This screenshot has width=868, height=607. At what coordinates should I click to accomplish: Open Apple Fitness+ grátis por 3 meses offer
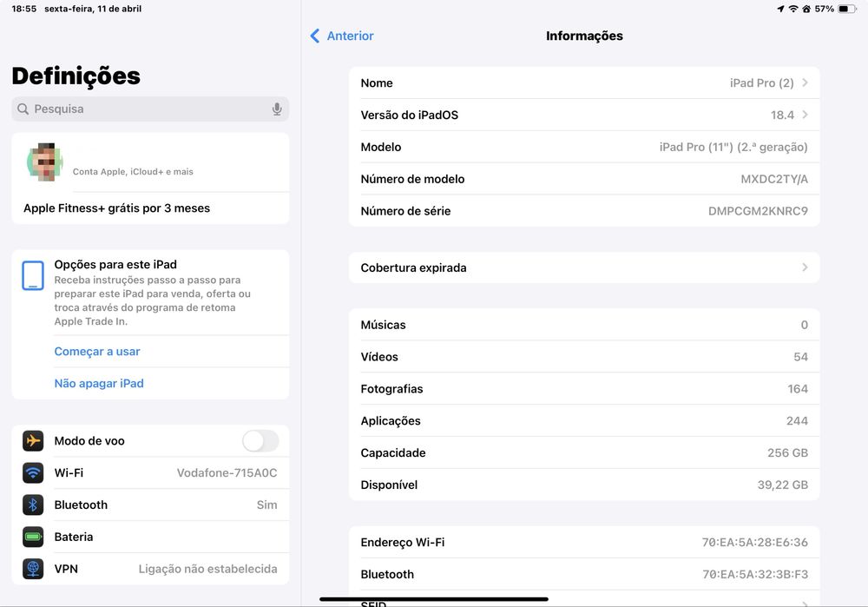pos(150,208)
